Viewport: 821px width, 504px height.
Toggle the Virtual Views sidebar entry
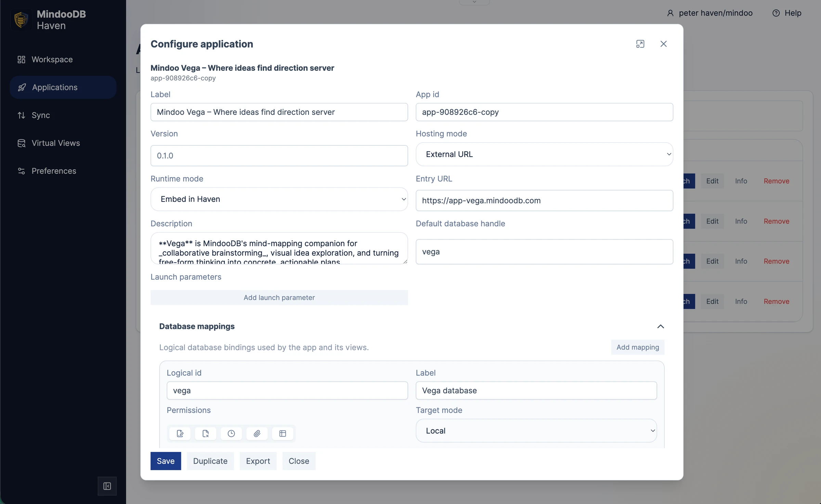point(55,143)
